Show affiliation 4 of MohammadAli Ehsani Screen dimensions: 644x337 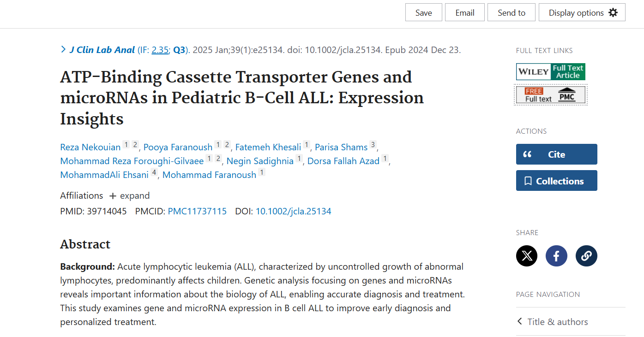[x=154, y=172]
